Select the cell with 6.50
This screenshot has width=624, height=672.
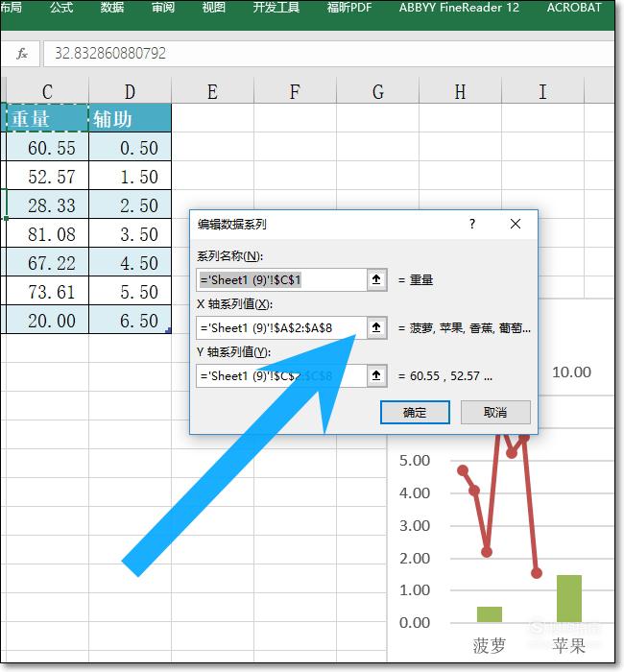(130, 320)
